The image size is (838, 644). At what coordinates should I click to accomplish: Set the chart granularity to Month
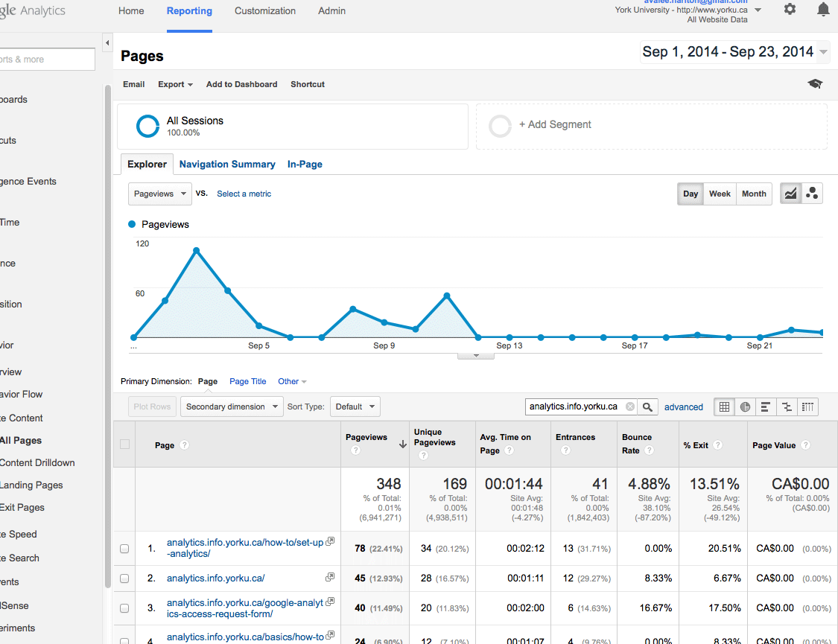pos(754,194)
